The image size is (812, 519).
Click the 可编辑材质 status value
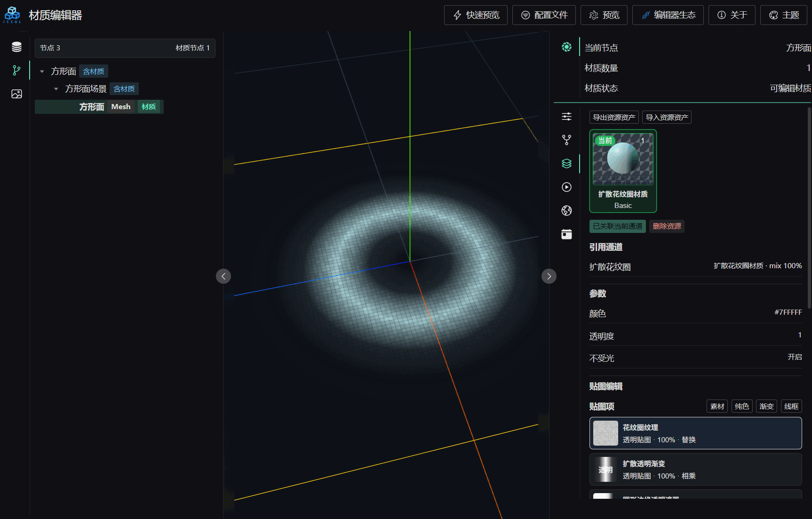(790, 88)
